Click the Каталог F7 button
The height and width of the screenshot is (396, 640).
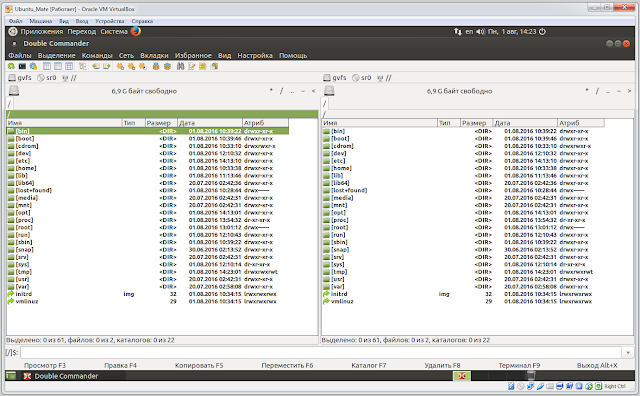[369, 365]
